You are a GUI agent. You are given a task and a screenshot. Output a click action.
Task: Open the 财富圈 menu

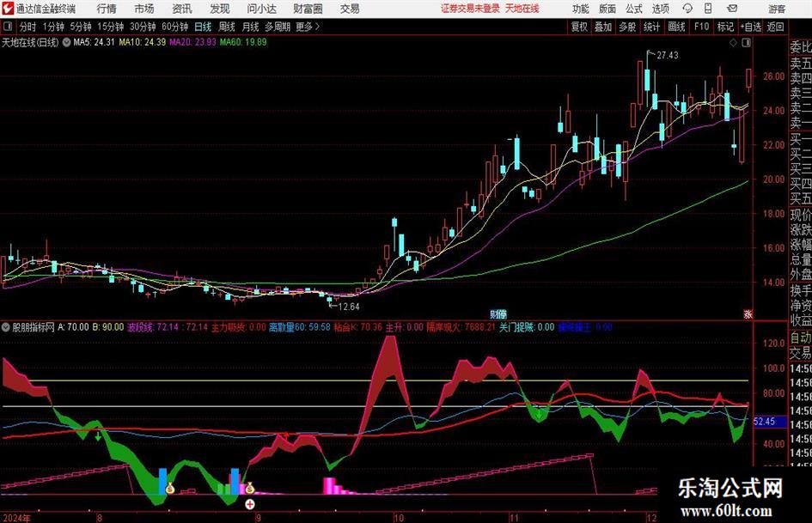(x=308, y=9)
